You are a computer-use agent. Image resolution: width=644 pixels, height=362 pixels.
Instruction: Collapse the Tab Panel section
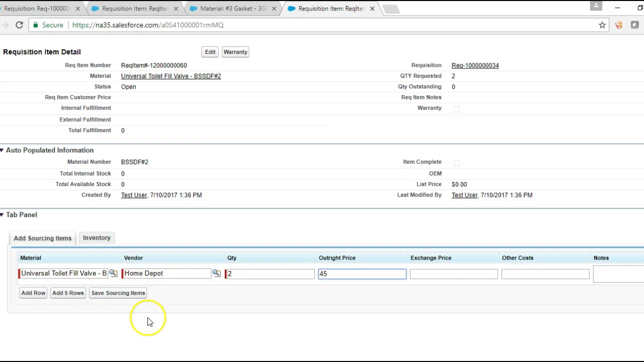tap(2, 215)
